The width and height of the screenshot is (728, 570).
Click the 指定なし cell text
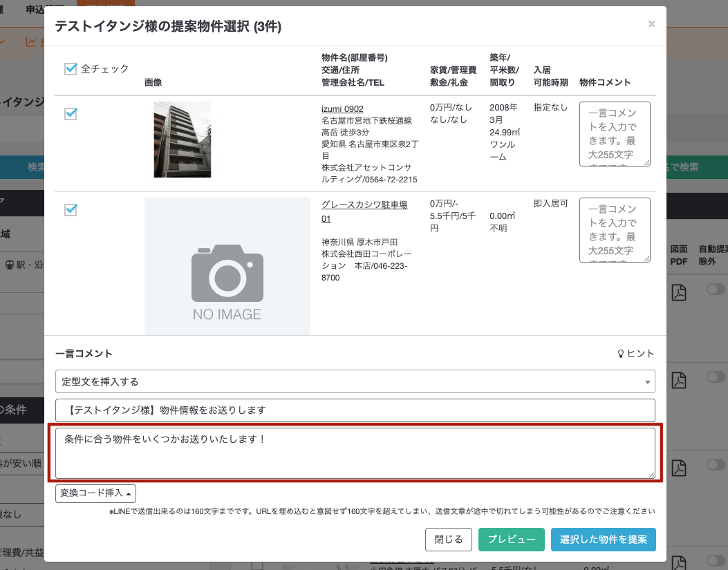tap(550, 107)
